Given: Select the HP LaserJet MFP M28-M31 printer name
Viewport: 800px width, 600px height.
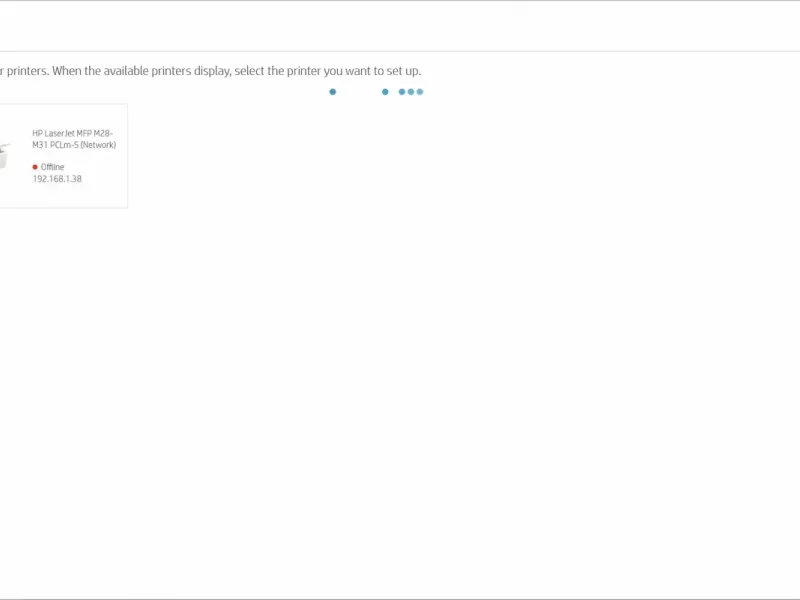Looking at the screenshot, I should click(x=74, y=139).
